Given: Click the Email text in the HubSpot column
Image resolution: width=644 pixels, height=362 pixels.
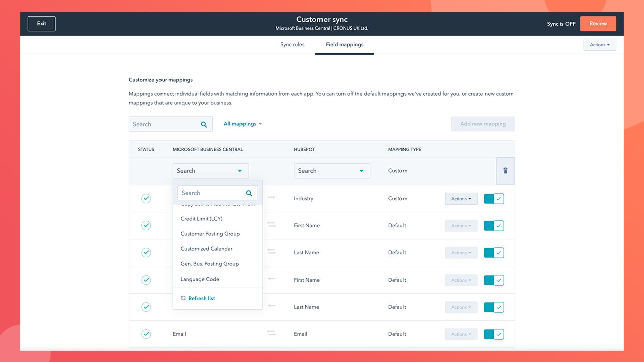Looking at the screenshot, I should pyautogui.click(x=300, y=334).
